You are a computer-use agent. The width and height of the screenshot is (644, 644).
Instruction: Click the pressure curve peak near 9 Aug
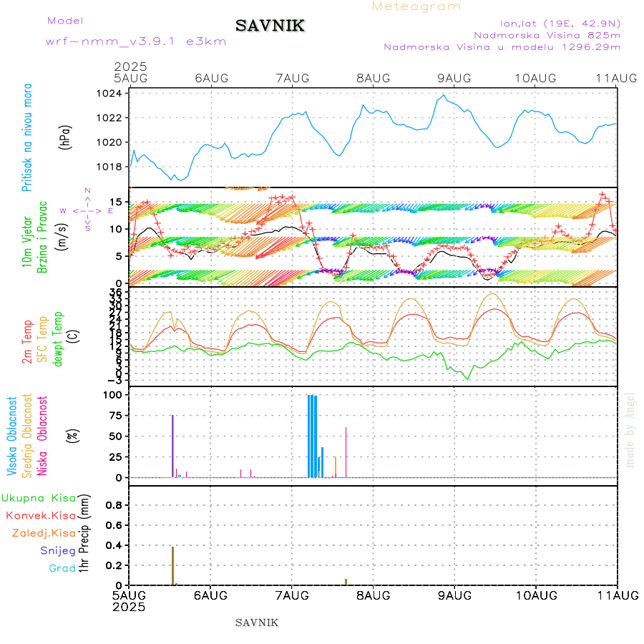click(x=444, y=96)
